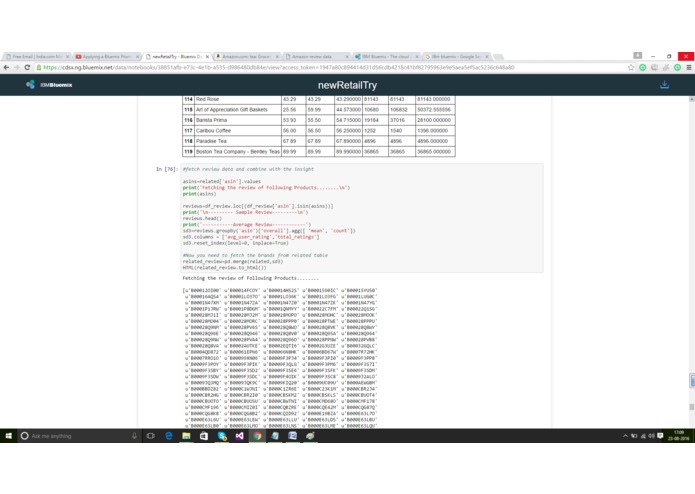Close the Free Email tab

pyautogui.click(x=67, y=57)
